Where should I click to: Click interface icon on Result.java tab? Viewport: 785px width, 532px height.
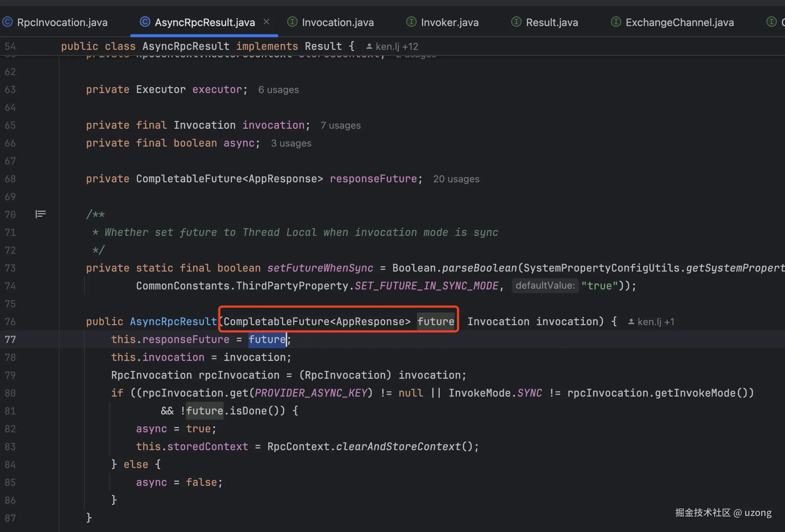click(x=516, y=22)
